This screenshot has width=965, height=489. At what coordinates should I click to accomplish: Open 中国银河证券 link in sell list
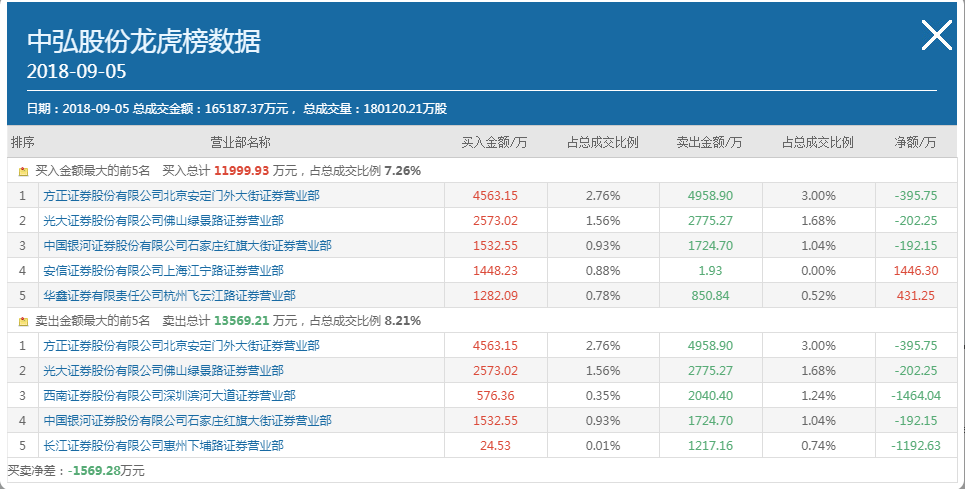(x=187, y=421)
